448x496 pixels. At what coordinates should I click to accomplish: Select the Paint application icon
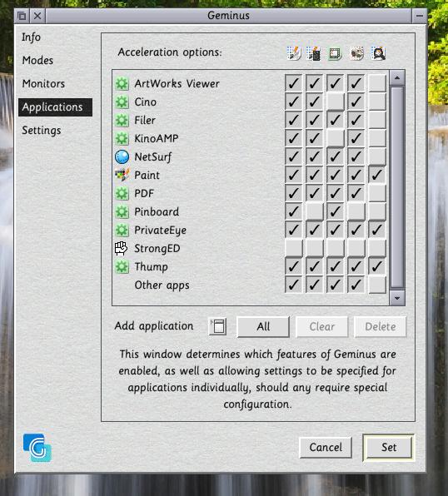[122, 176]
